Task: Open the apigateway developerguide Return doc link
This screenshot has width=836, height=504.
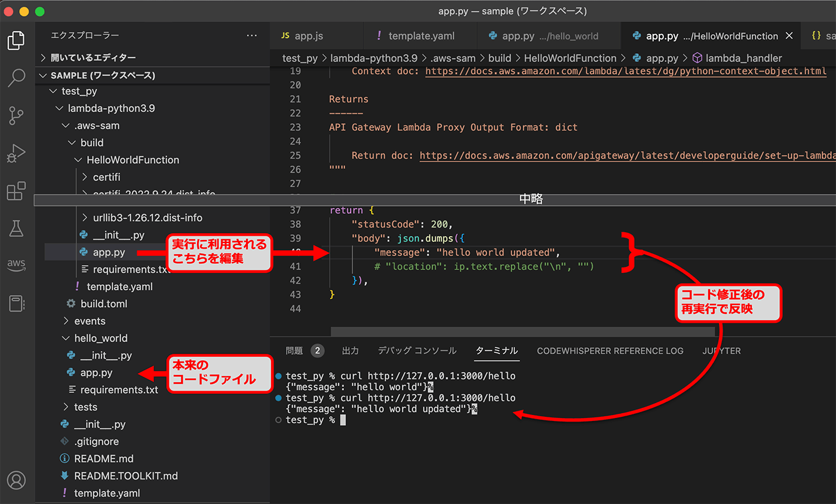Action: tap(628, 156)
